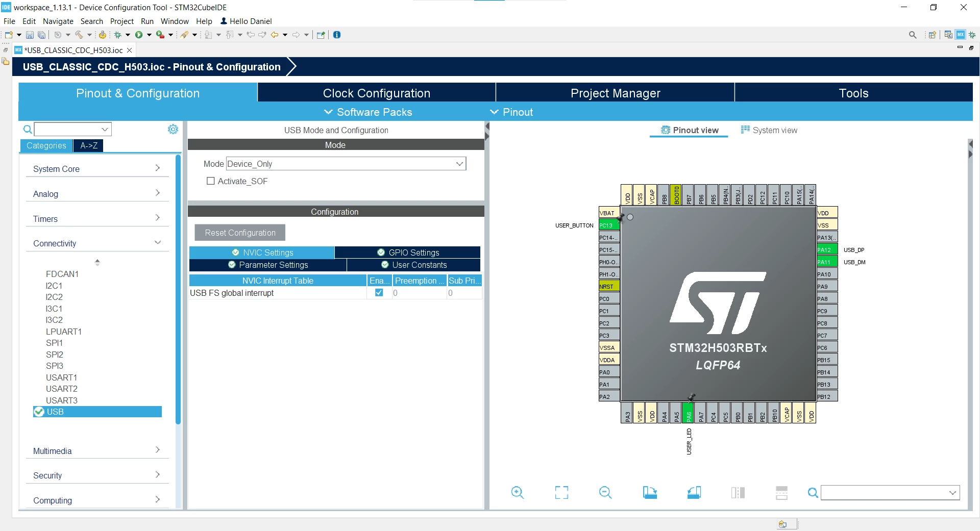Uncheck USB FS global interrupt enabled box

[379, 292]
